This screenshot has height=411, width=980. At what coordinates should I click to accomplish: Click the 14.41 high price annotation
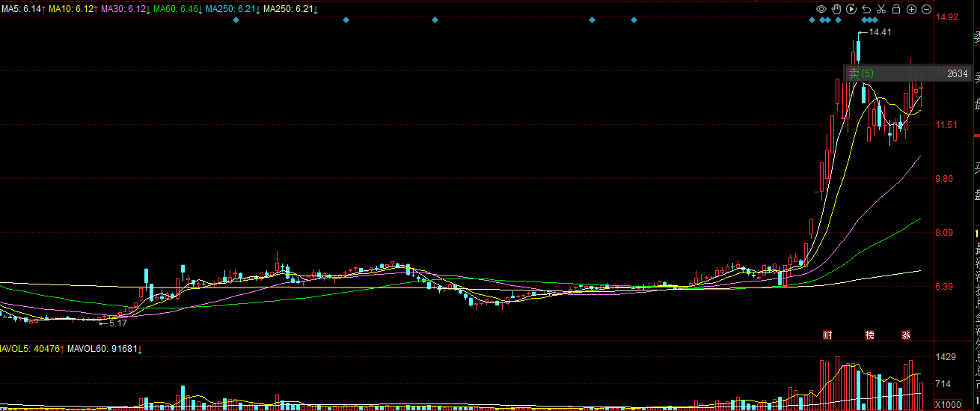881,32
